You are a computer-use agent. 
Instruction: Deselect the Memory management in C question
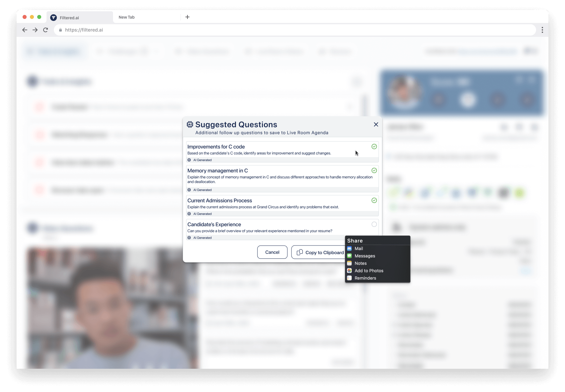[x=374, y=170]
